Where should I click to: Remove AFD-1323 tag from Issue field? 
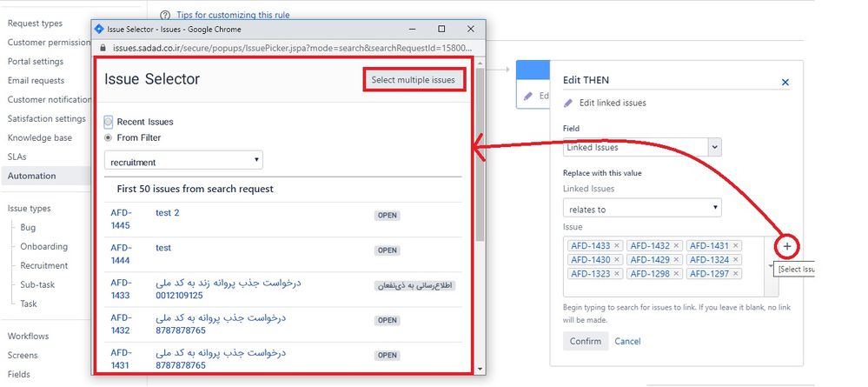tap(617, 273)
